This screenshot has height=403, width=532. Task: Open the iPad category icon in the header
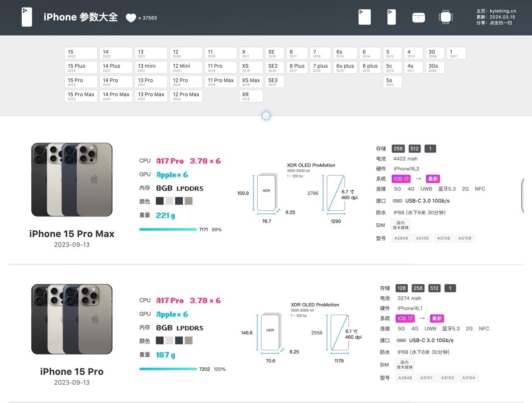click(365, 17)
